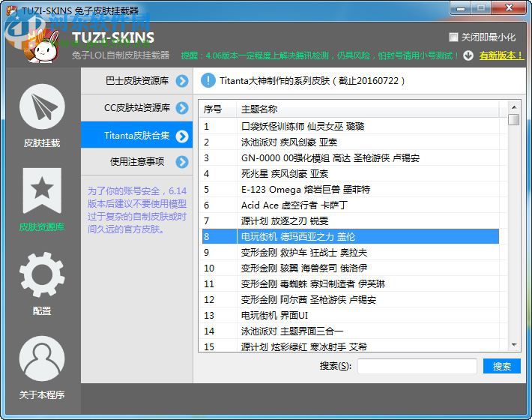Viewport: 532px width, 420px height.
Task: Select row 口袋妖怪训练师 仙灵女巫 璐璐
Action: 349,126
